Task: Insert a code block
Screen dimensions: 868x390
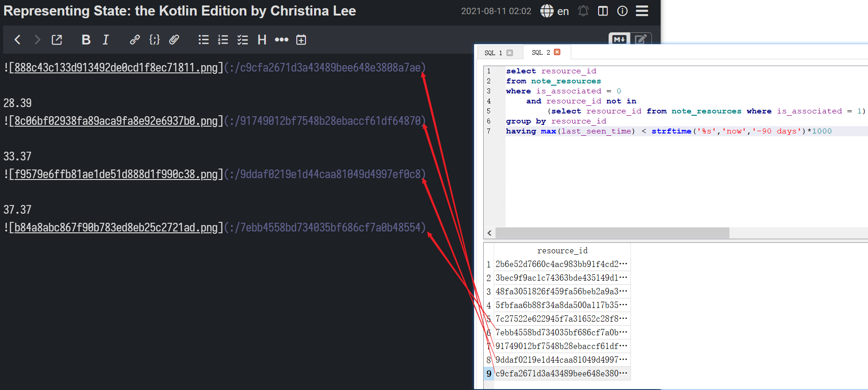Action: (x=155, y=40)
